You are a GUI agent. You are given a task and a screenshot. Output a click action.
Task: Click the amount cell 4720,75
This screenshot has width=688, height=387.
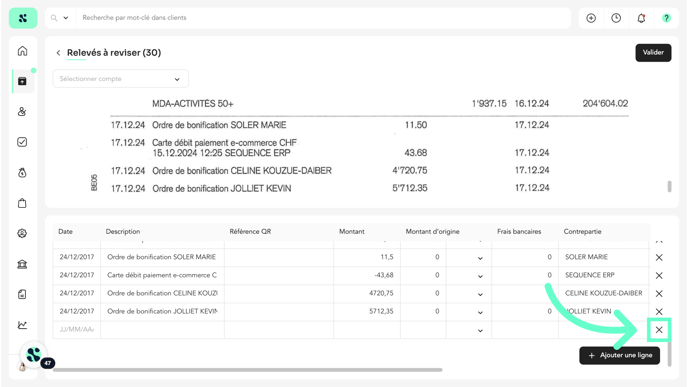(x=367, y=293)
